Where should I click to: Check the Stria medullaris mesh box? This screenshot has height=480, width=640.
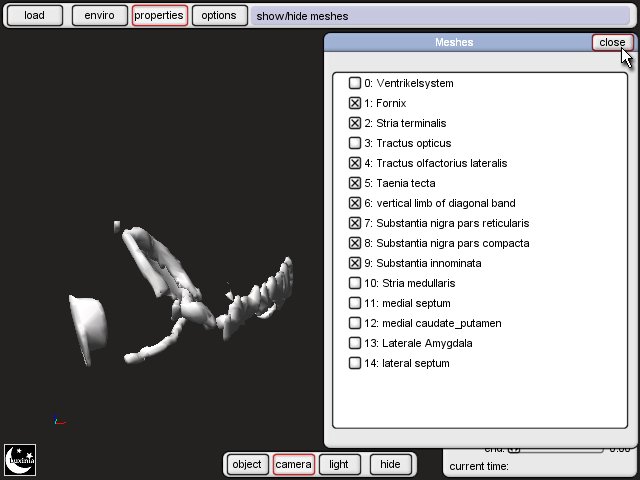(355, 283)
